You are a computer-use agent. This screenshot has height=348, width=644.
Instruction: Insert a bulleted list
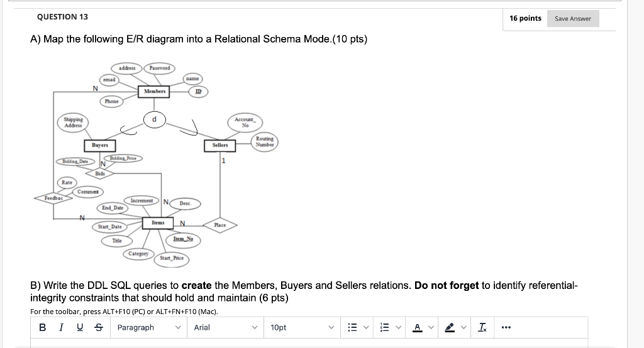coord(352,327)
